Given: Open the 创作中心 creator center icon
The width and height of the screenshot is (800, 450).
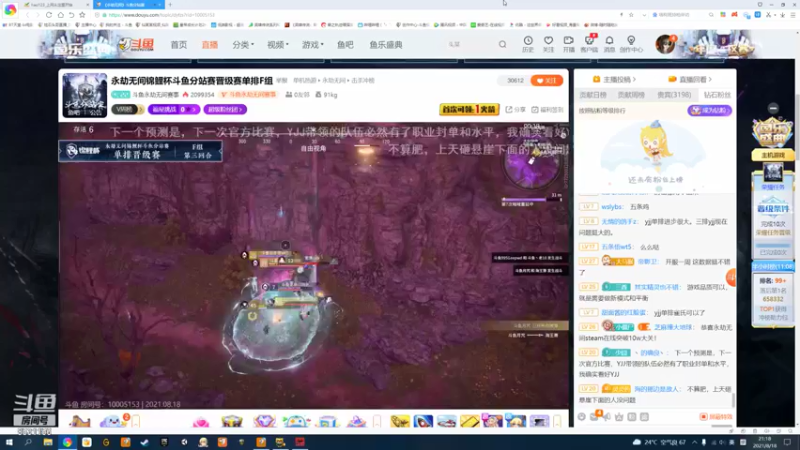Looking at the screenshot, I should tap(631, 44).
